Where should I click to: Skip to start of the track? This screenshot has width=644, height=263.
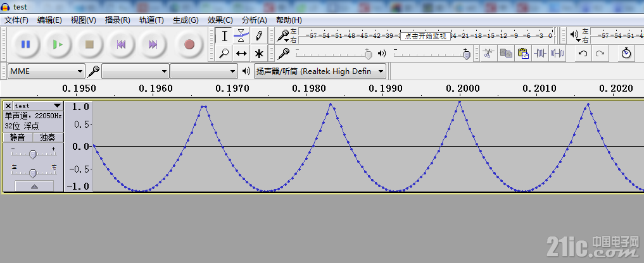121,44
